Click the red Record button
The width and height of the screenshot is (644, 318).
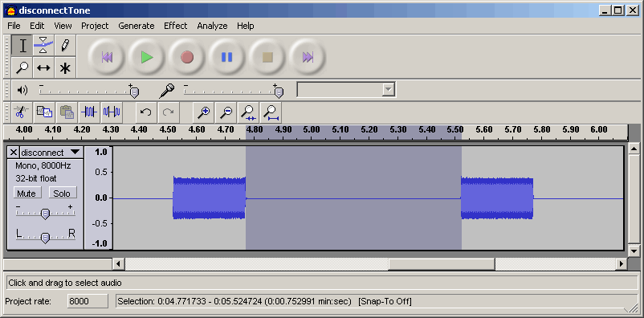tap(187, 57)
